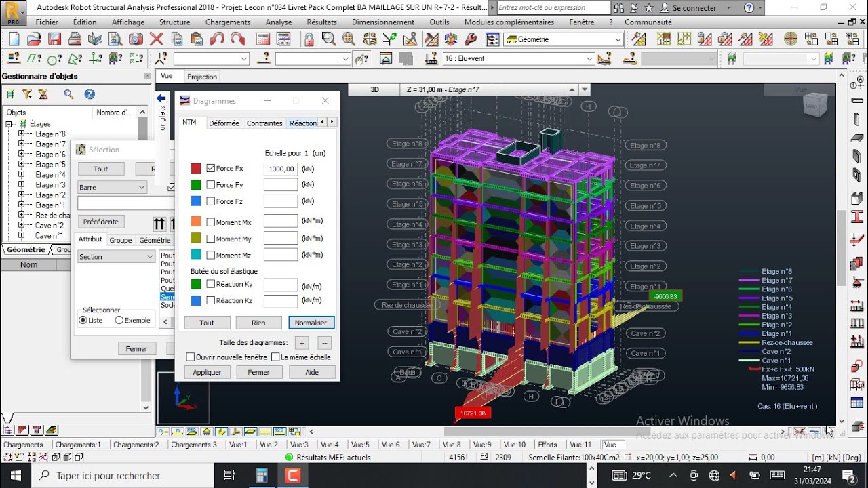Click the red target icon in the toolbar

pos(791,39)
